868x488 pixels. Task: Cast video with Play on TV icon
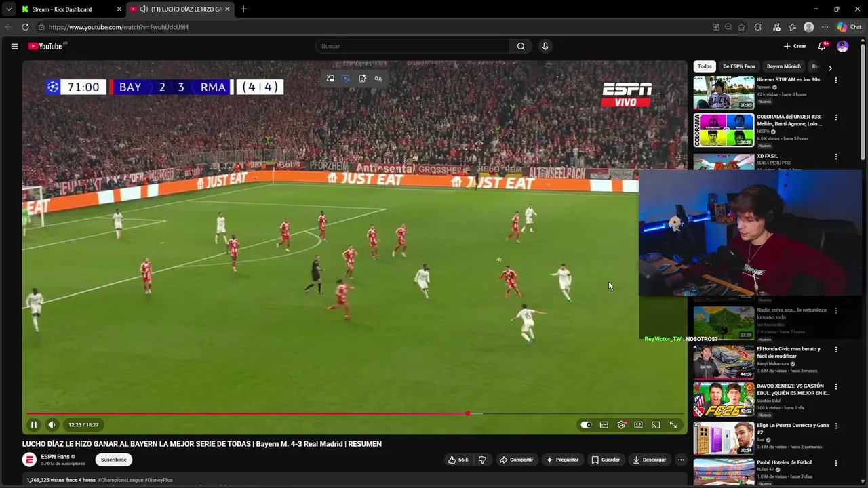coord(656,425)
